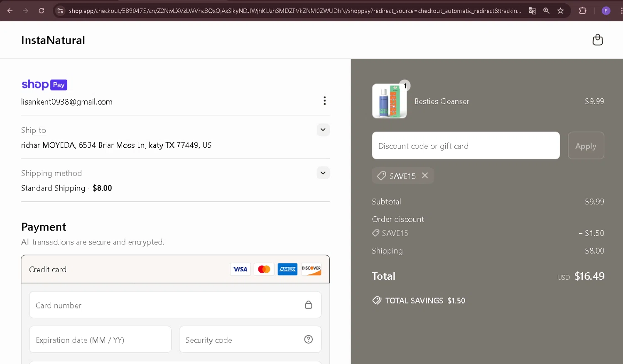623x364 pixels.
Task: Click the Shop Pay logo
Action: tap(44, 85)
